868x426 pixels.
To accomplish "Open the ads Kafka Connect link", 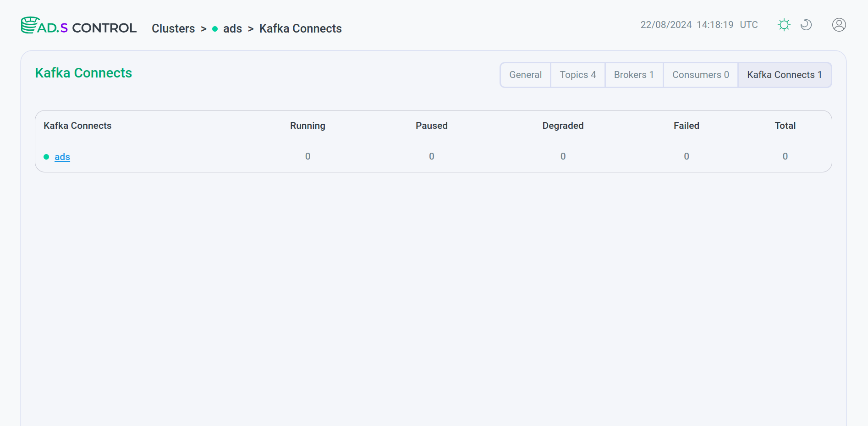I will [x=62, y=157].
